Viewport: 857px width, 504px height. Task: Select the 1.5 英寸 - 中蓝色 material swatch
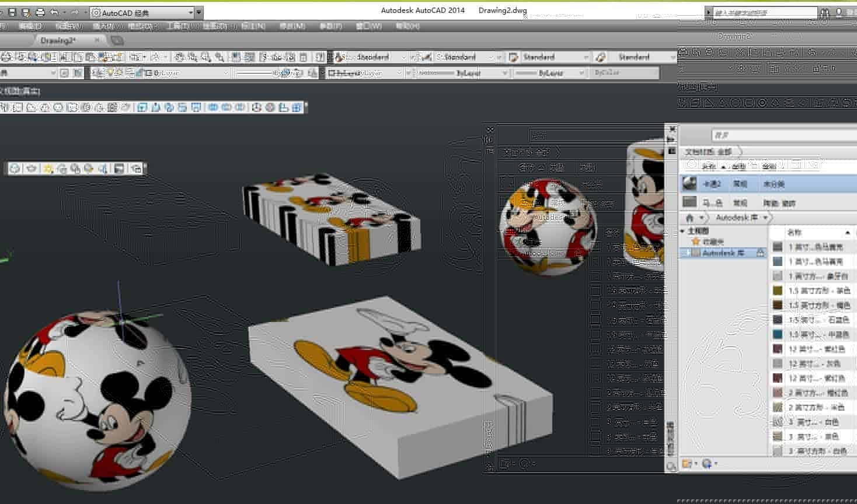pos(777,334)
